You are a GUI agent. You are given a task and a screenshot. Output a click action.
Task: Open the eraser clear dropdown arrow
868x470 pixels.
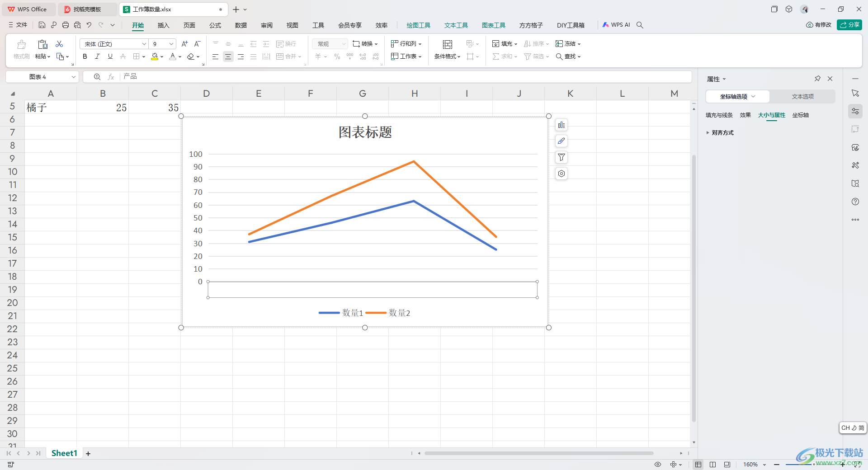[198, 57]
